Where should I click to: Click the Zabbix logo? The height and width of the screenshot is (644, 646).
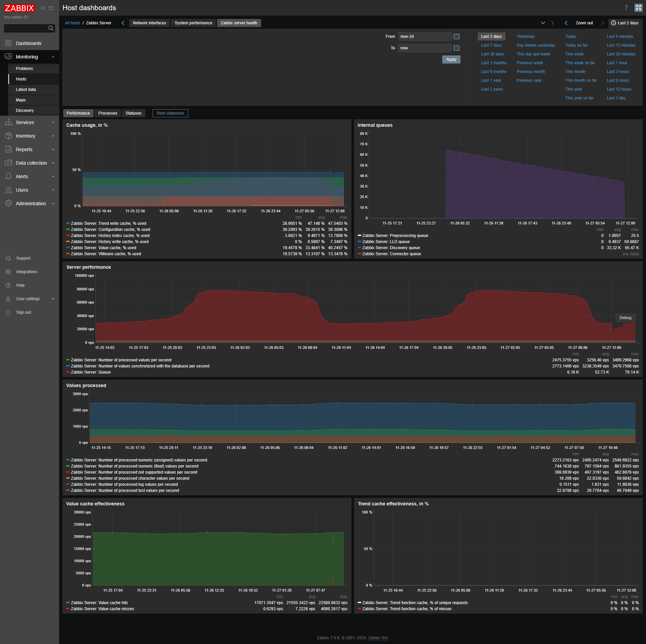click(x=19, y=8)
